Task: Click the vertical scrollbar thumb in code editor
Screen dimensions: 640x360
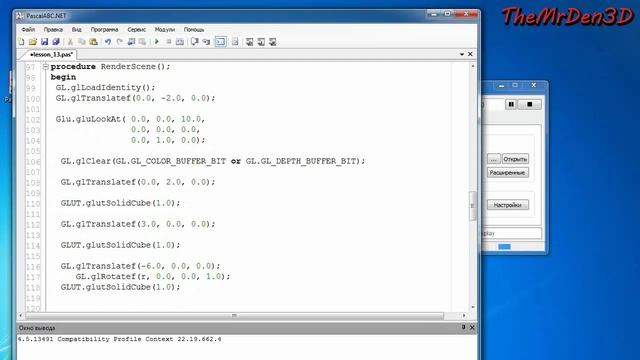Action: (473, 206)
